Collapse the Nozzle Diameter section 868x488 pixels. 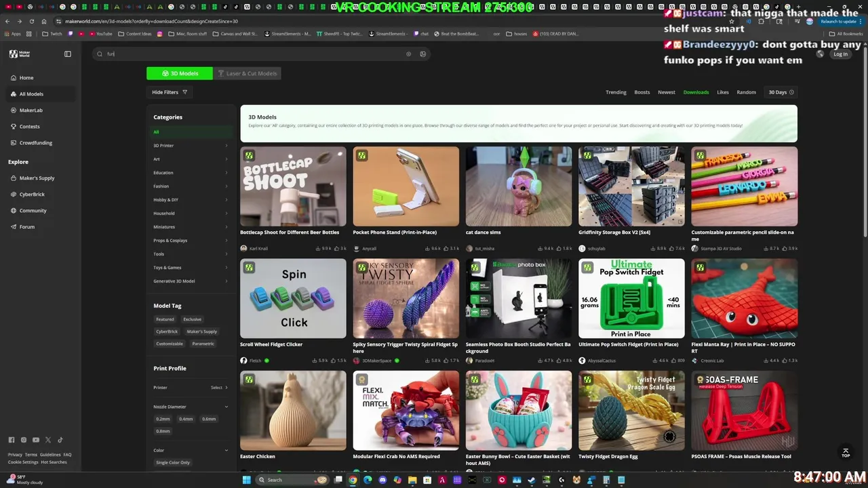pos(226,407)
